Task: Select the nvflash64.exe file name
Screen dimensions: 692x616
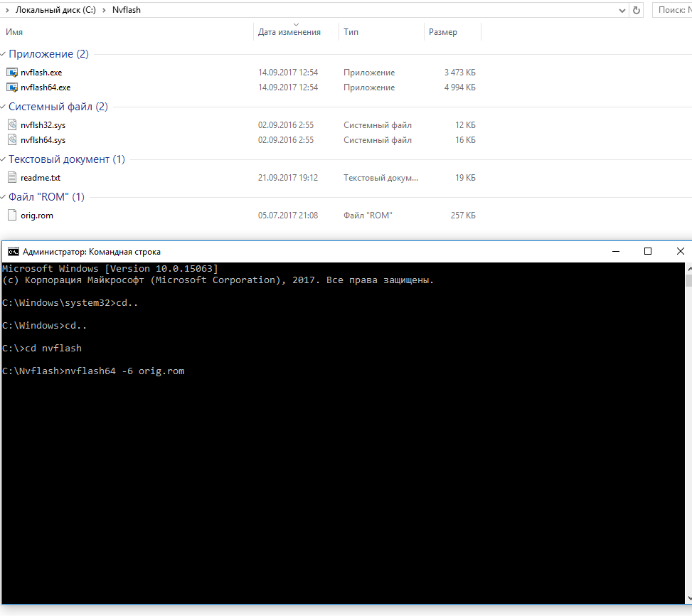Action: pyautogui.click(x=46, y=87)
